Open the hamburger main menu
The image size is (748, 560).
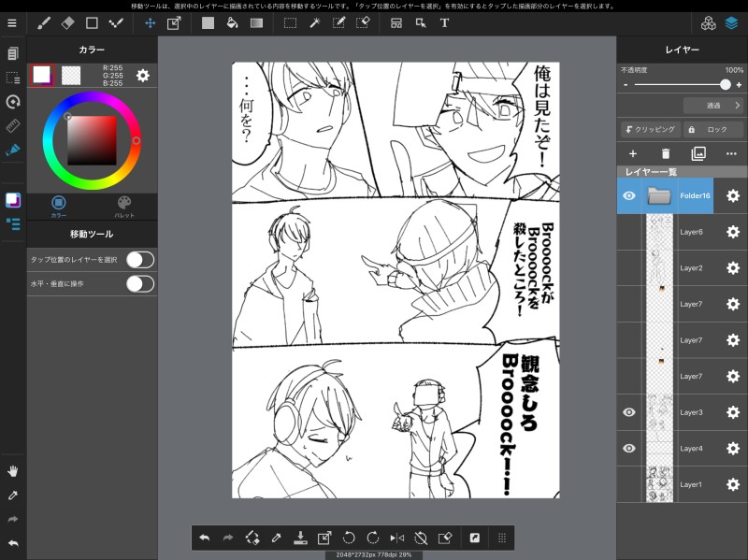12,22
